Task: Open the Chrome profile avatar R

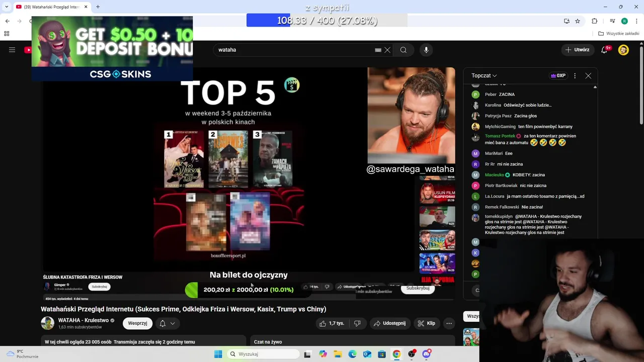Action: pos(624,21)
